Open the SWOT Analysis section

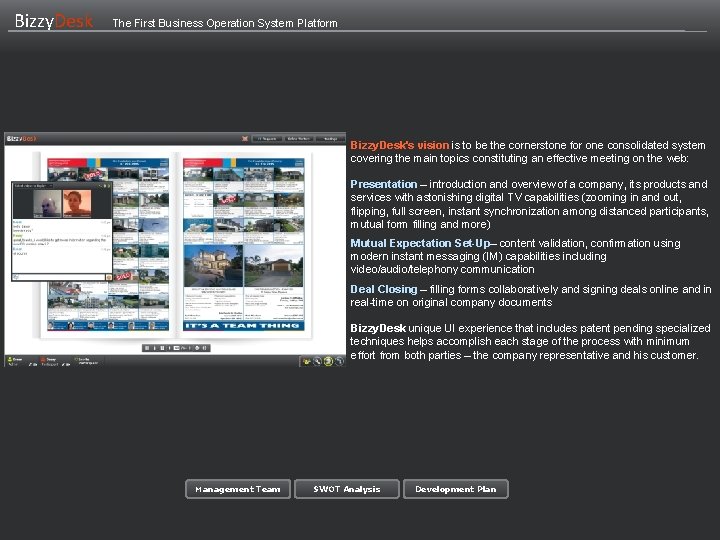pyautogui.click(x=347, y=489)
